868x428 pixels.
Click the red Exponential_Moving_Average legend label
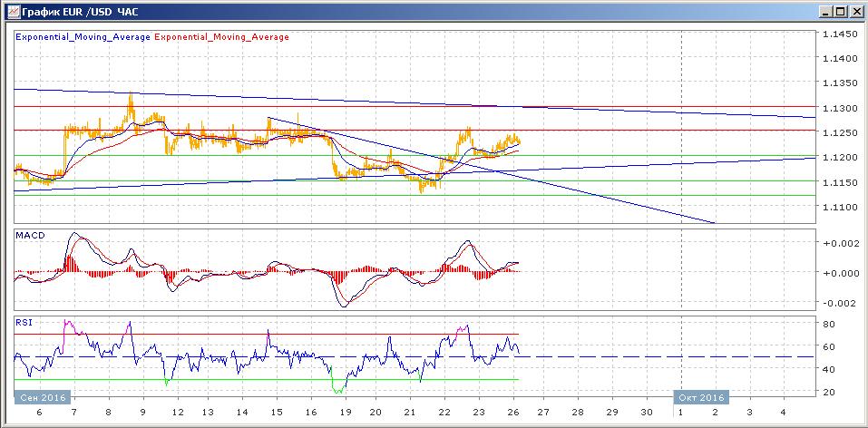221,37
